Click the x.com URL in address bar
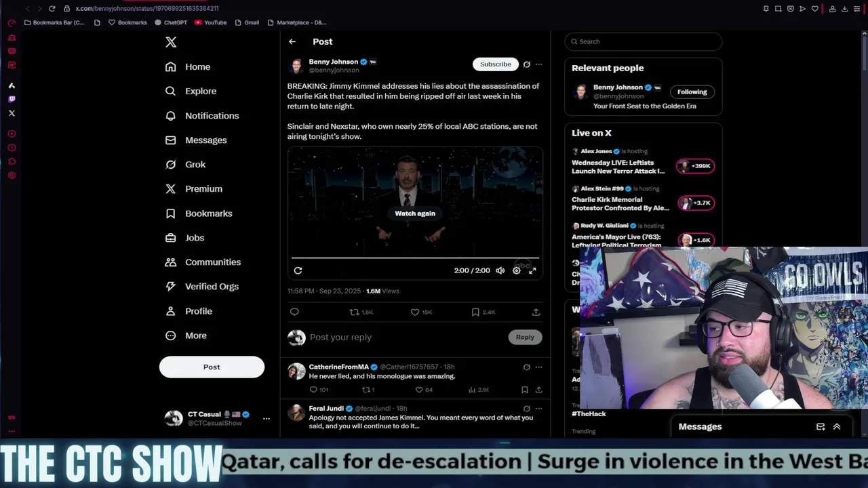868x488 pixels. pos(147,9)
